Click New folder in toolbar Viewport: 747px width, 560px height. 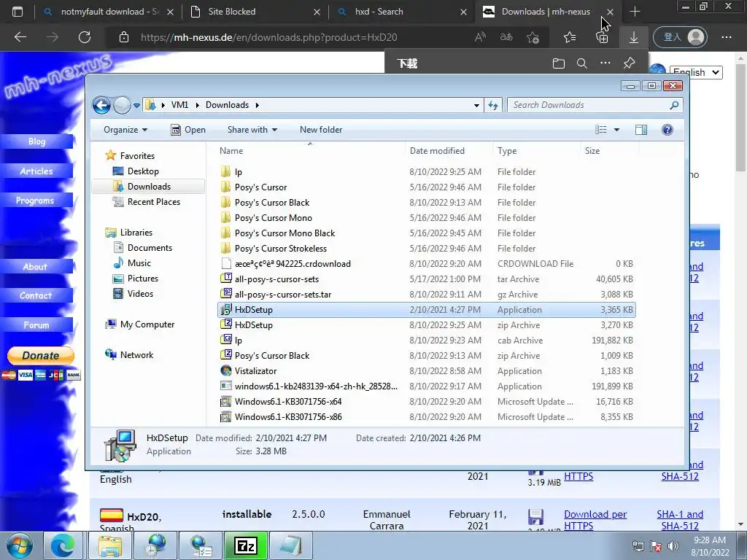pos(321,130)
